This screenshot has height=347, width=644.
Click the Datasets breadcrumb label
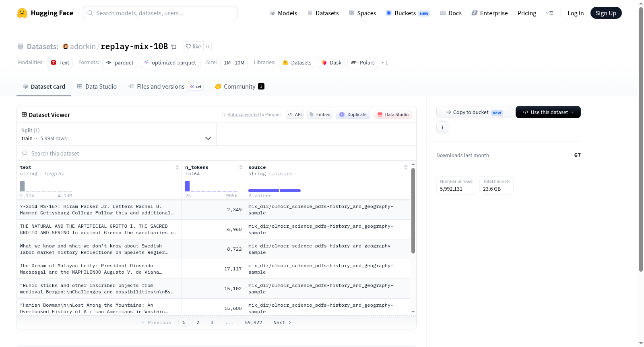pyautogui.click(x=43, y=46)
